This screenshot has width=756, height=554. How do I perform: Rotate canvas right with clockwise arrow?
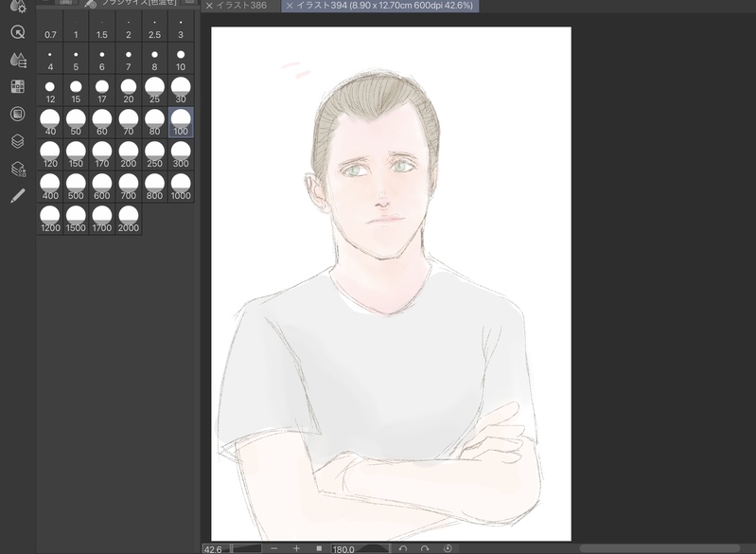point(425,548)
